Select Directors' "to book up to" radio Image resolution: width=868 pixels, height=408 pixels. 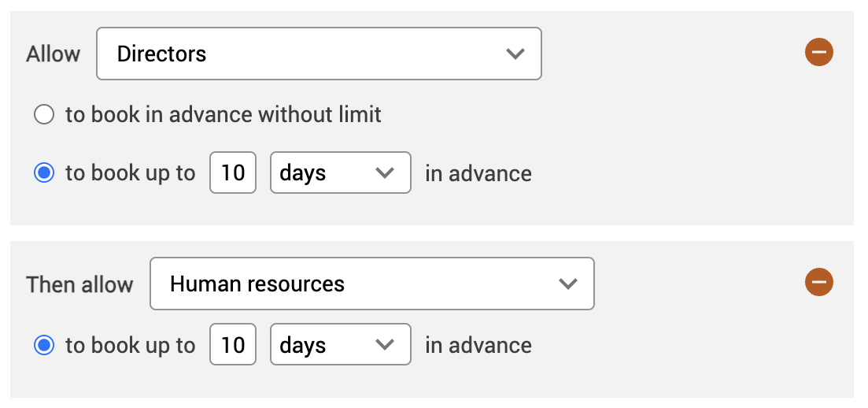click(44, 173)
